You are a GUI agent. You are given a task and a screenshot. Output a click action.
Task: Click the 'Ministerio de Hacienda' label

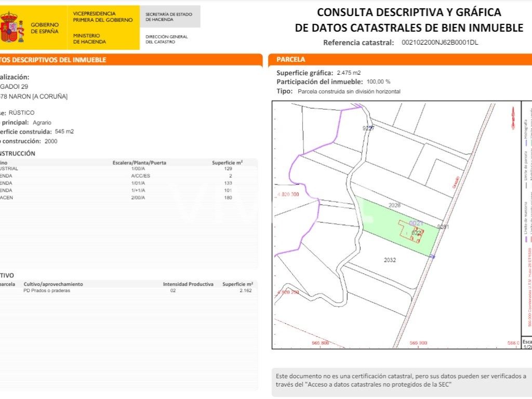pos(89,38)
